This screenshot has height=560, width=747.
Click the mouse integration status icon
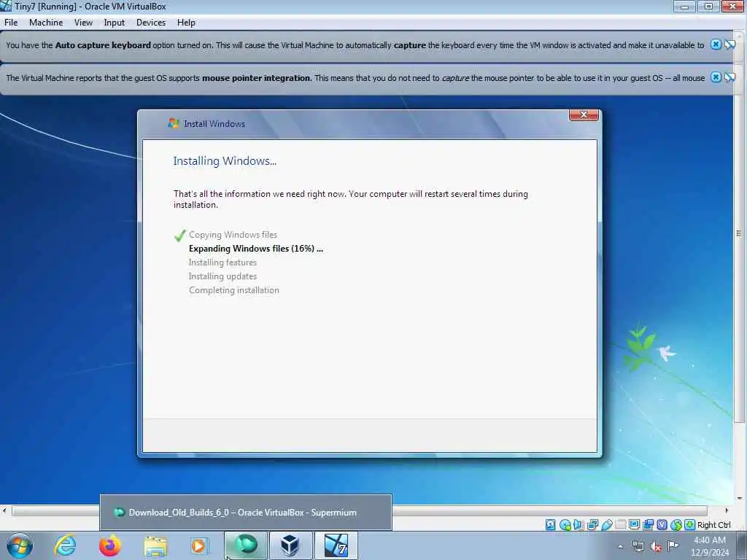[x=676, y=525]
